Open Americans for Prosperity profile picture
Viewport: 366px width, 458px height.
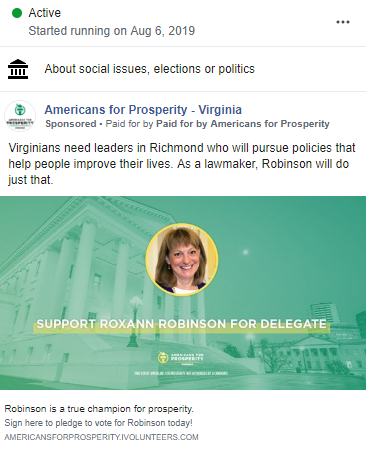20,116
